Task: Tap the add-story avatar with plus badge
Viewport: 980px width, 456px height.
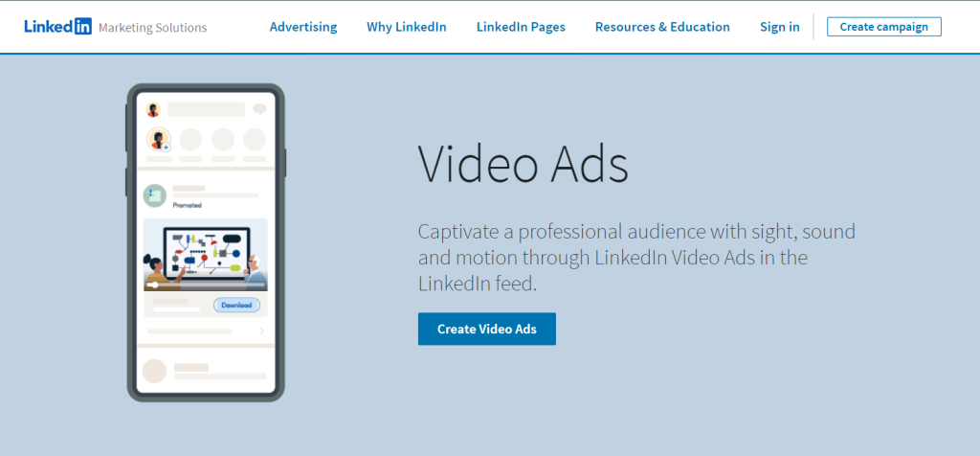Action: [159, 140]
